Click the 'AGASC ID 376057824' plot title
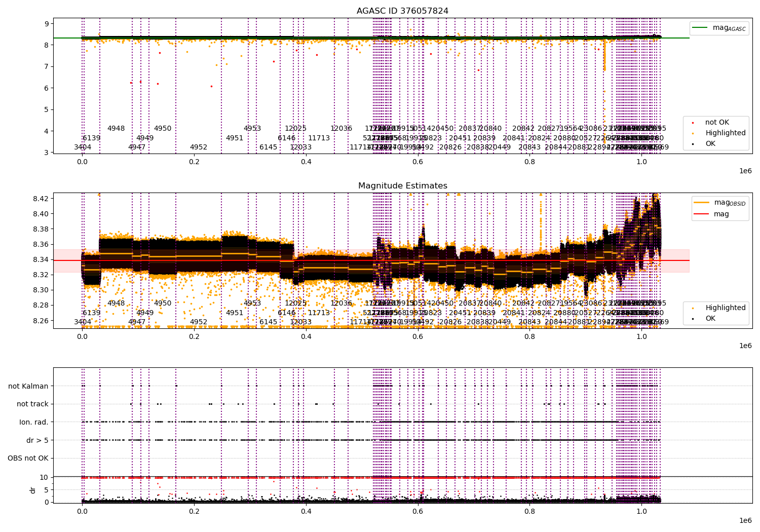This screenshot has height=532, width=760. point(402,11)
